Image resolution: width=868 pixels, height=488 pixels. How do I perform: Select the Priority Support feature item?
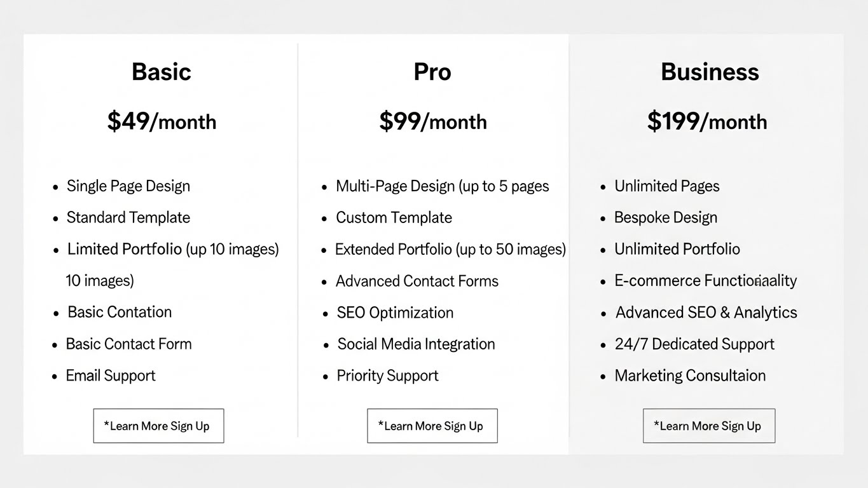(x=387, y=376)
